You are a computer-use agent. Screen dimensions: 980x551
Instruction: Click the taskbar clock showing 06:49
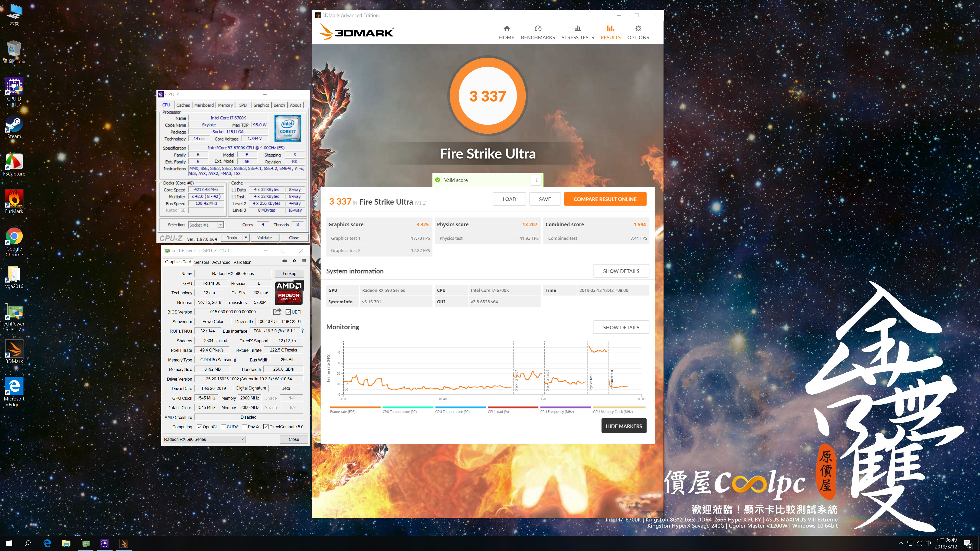946,543
